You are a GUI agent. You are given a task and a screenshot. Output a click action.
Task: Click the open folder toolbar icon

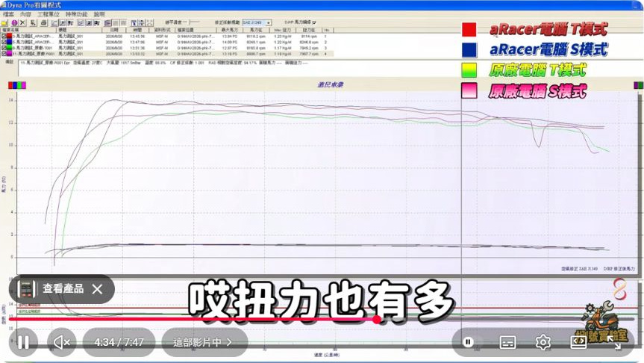coord(4,23)
